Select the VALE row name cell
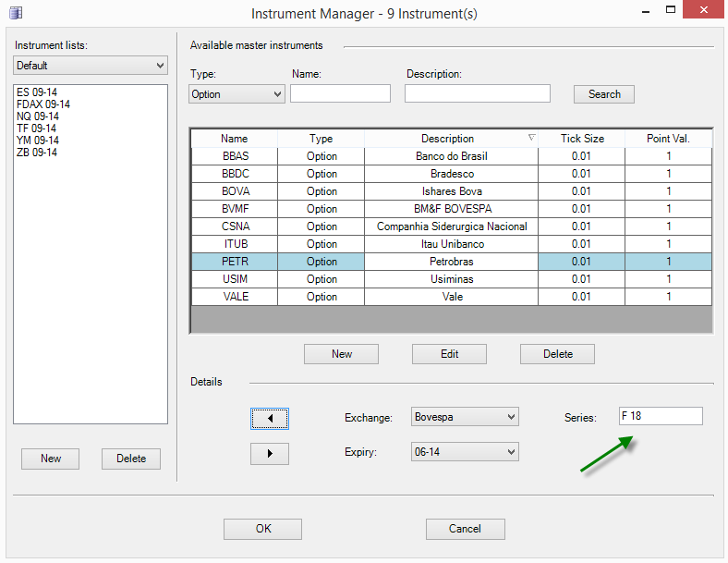The image size is (728, 563). pos(235,297)
